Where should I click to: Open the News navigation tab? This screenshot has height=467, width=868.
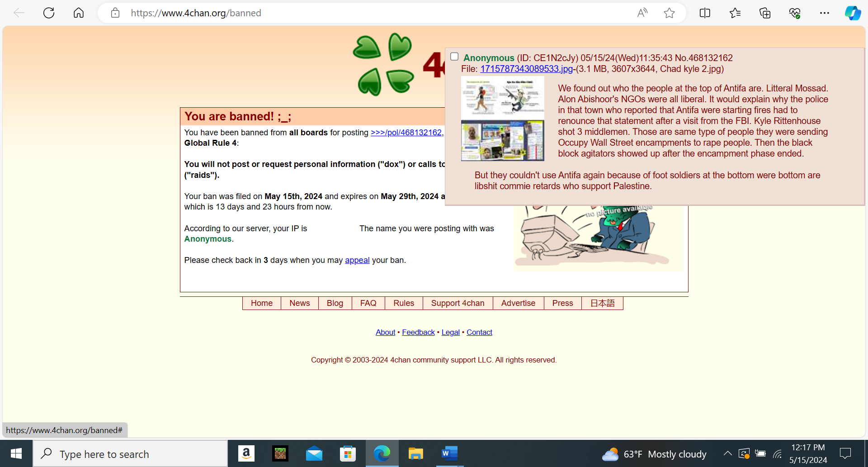[x=300, y=303]
